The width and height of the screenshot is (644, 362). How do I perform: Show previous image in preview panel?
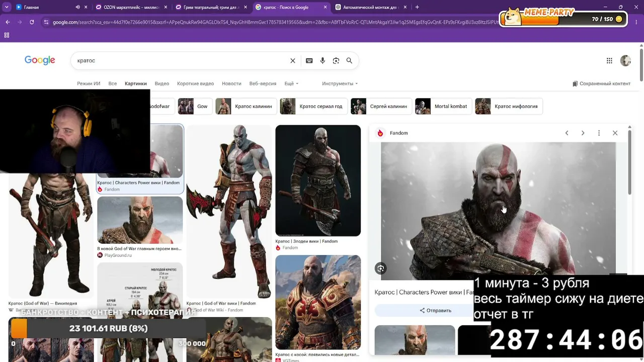pos(567,133)
